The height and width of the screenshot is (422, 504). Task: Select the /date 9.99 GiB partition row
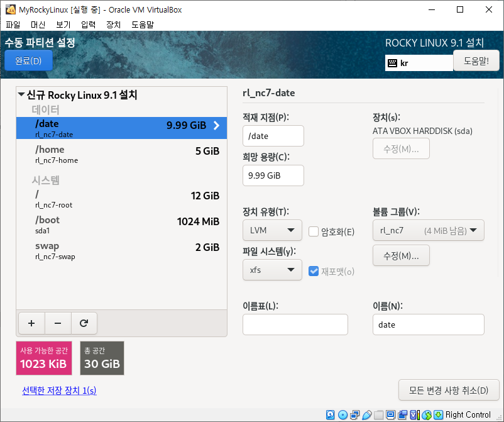click(x=121, y=128)
